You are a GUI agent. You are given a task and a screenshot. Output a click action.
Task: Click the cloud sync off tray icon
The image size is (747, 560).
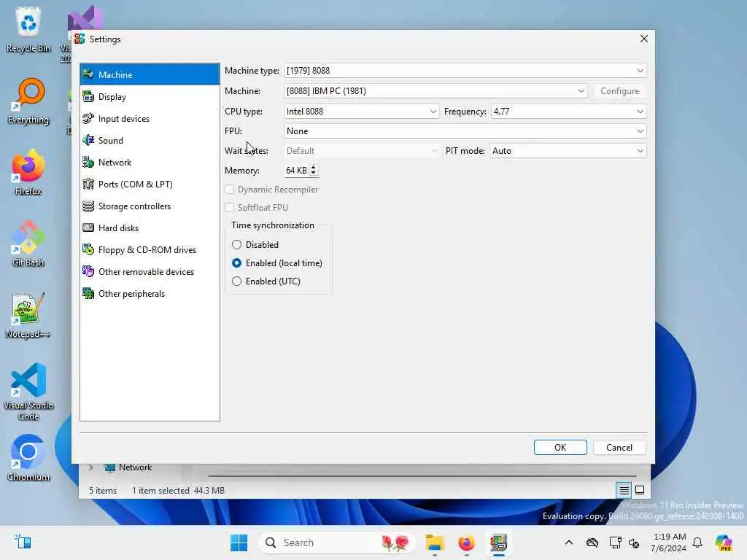coord(592,542)
